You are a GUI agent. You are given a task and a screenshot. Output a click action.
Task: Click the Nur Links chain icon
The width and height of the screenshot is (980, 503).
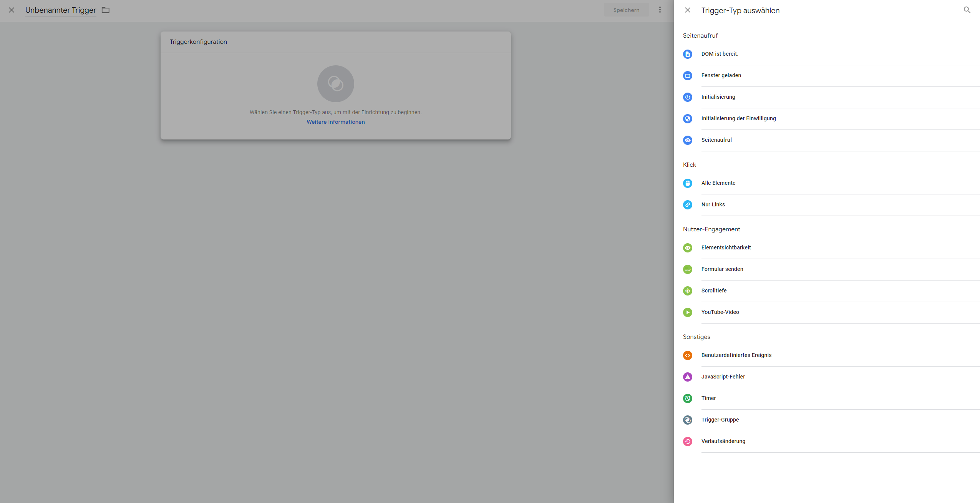click(x=688, y=205)
